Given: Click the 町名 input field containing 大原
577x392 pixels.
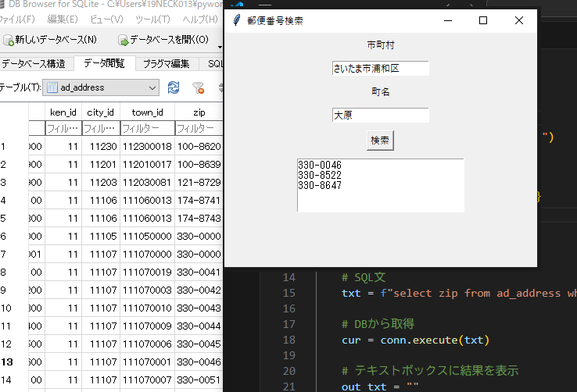Looking at the screenshot, I should tap(380, 116).
